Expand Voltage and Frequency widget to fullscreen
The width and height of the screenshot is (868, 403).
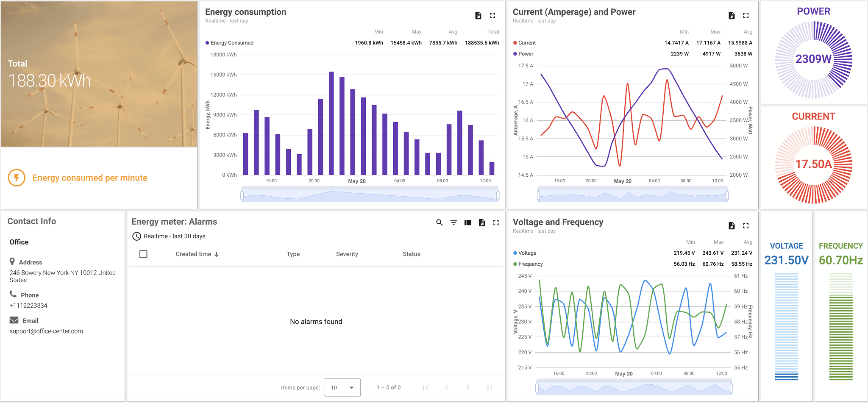746,226
